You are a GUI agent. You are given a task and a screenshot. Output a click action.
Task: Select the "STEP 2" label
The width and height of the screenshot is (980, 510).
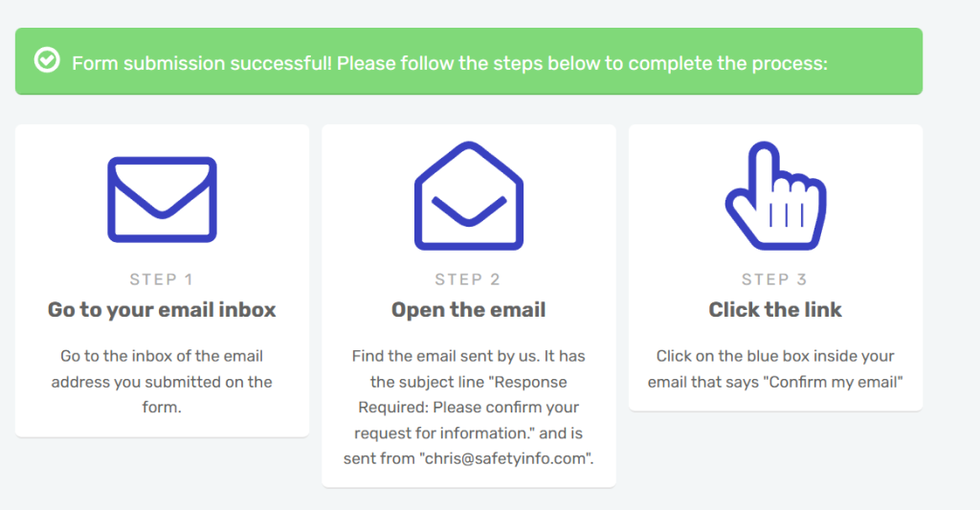[x=468, y=279]
